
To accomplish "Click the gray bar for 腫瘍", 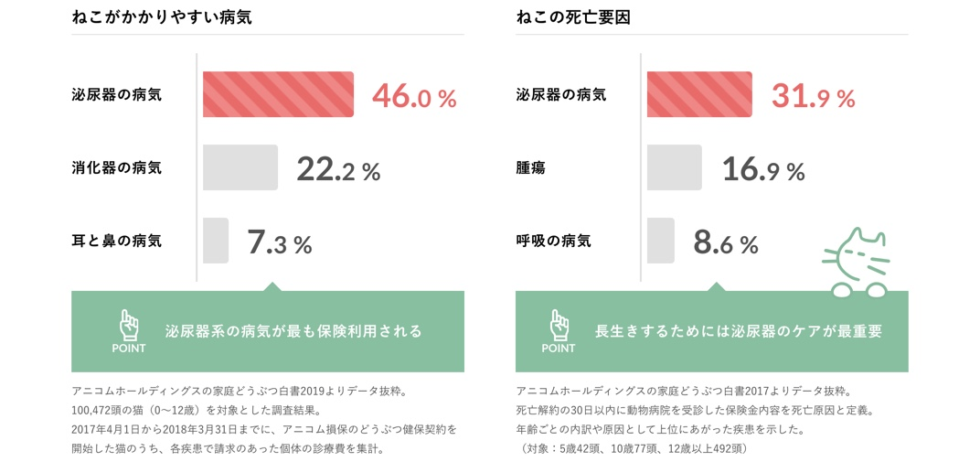I will coord(675,167).
